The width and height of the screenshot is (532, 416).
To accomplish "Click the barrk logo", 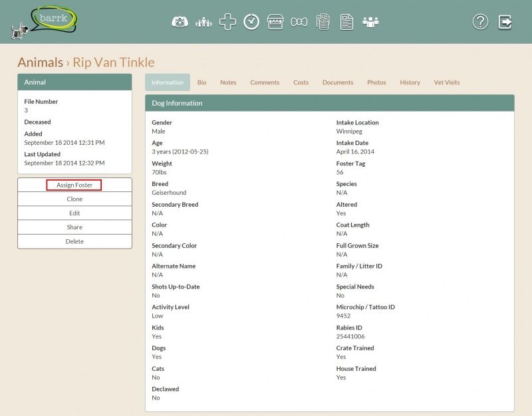I will click(45, 22).
